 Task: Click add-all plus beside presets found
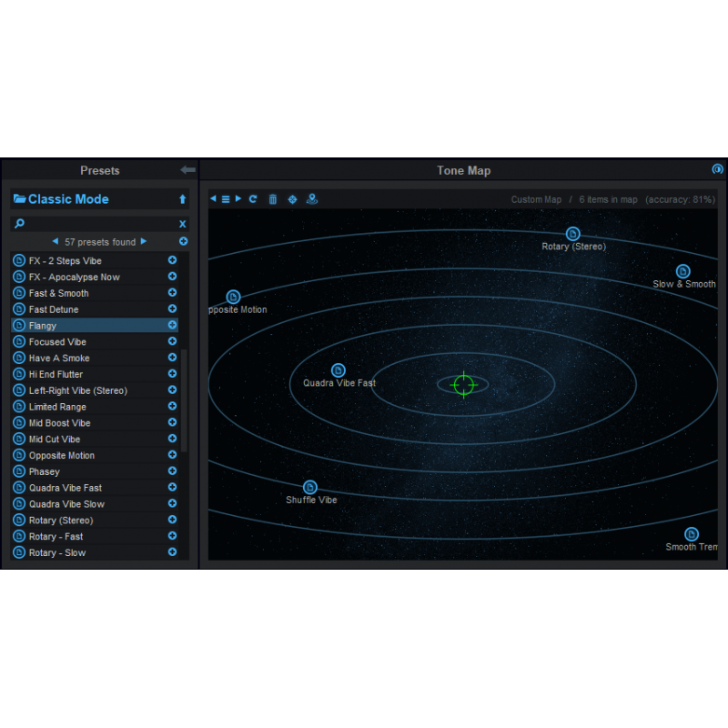tap(183, 241)
